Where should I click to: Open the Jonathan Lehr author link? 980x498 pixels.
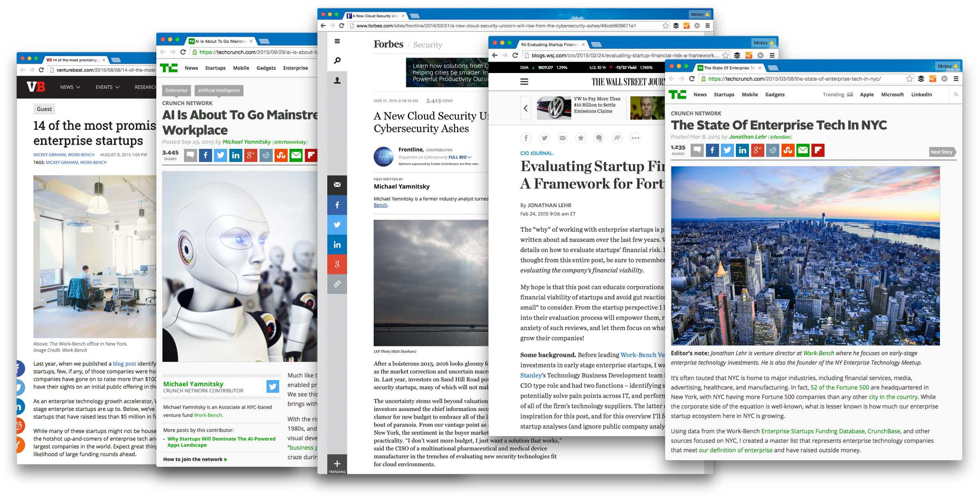748,137
